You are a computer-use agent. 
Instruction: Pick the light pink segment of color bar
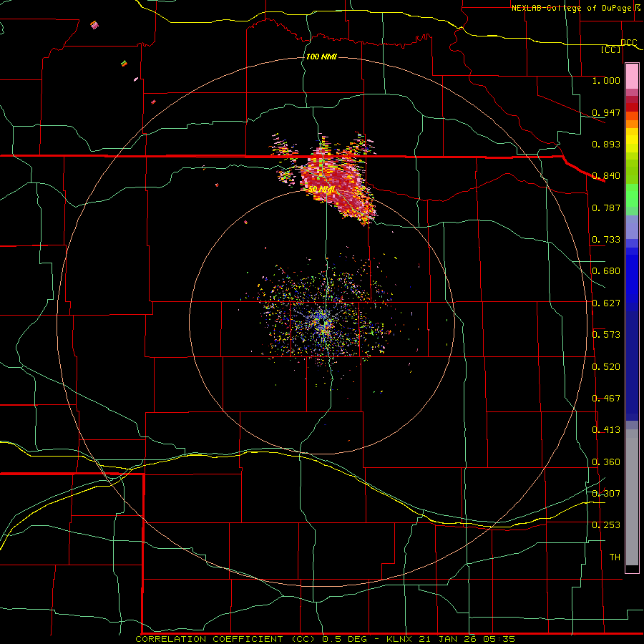[632, 77]
